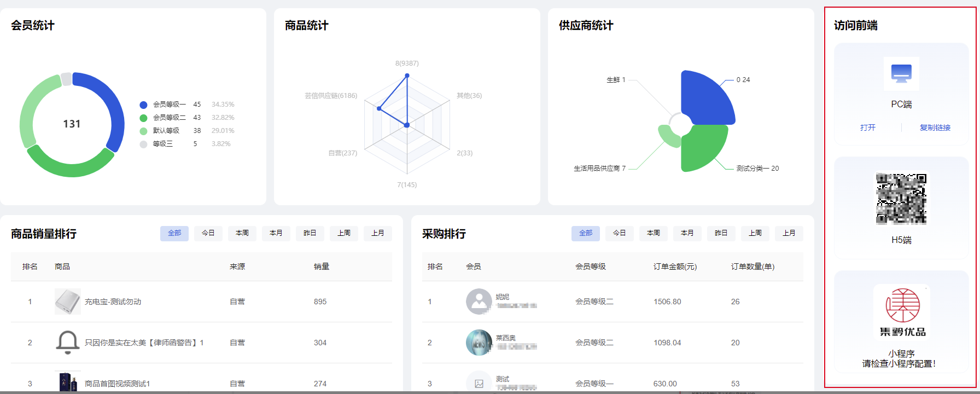This screenshot has width=980, height=394.
Task: Click the 充电宝 power bank thumbnail
Action: [x=68, y=302]
